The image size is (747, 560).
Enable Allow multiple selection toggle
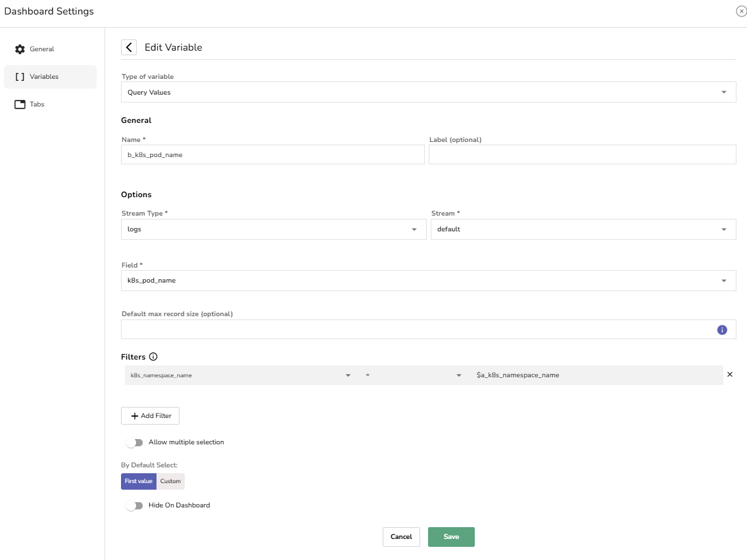[x=134, y=442]
